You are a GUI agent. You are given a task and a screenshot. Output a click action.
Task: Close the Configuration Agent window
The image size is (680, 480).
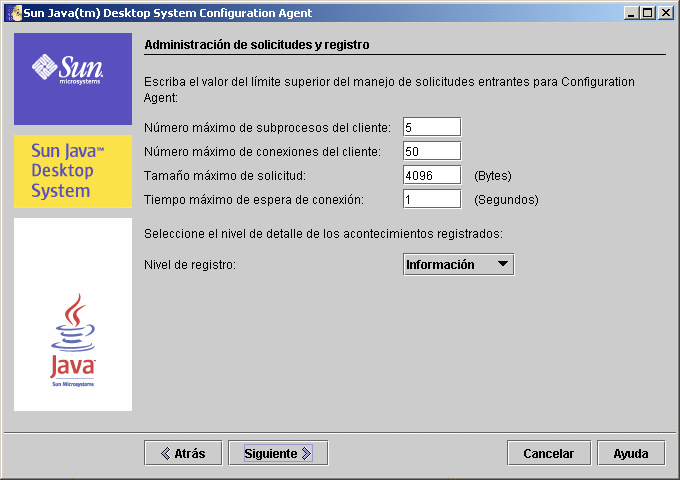[x=665, y=13]
